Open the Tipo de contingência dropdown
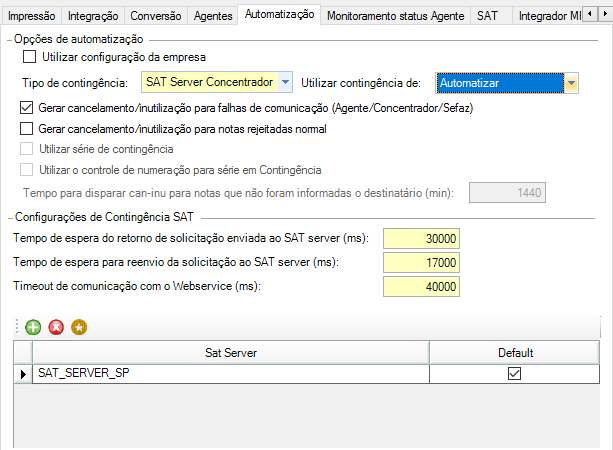613x450 pixels. [x=286, y=82]
